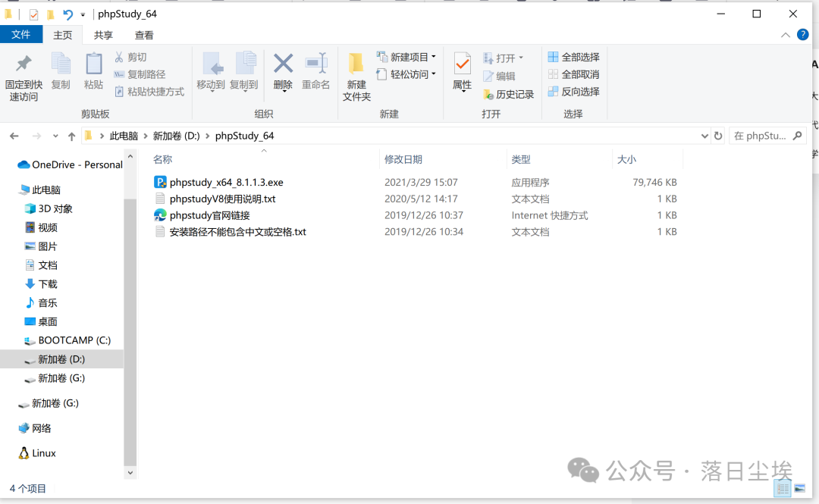Switch to details view icon in status bar
The width and height of the screenshot is (819, 504).
pos(783,489)
